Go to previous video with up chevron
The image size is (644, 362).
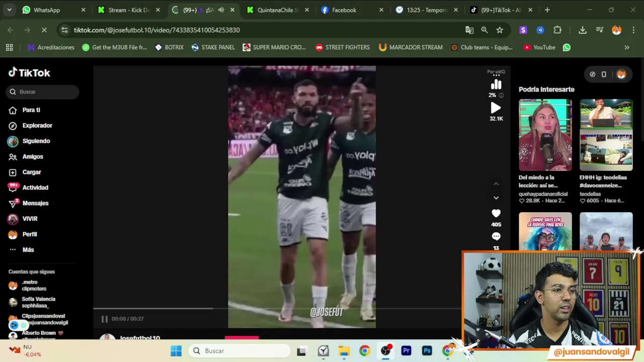tap(496, 184)
